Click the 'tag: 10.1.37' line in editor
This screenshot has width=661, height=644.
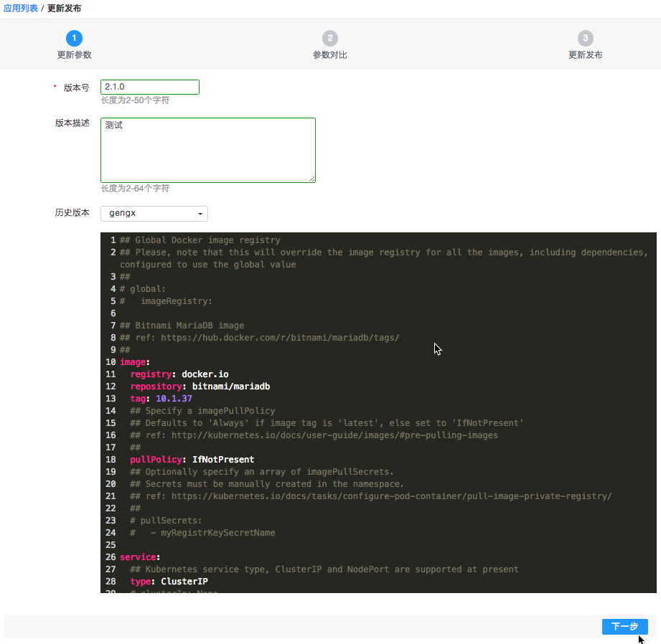pos(161,399)
